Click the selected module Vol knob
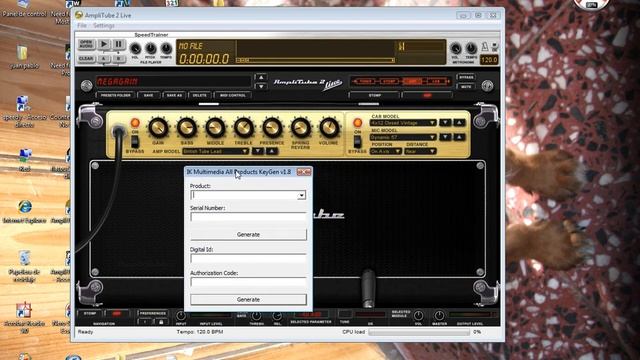The width and height of the screenshot is (640, 360). pyautogui.click(x=418, y=316)
